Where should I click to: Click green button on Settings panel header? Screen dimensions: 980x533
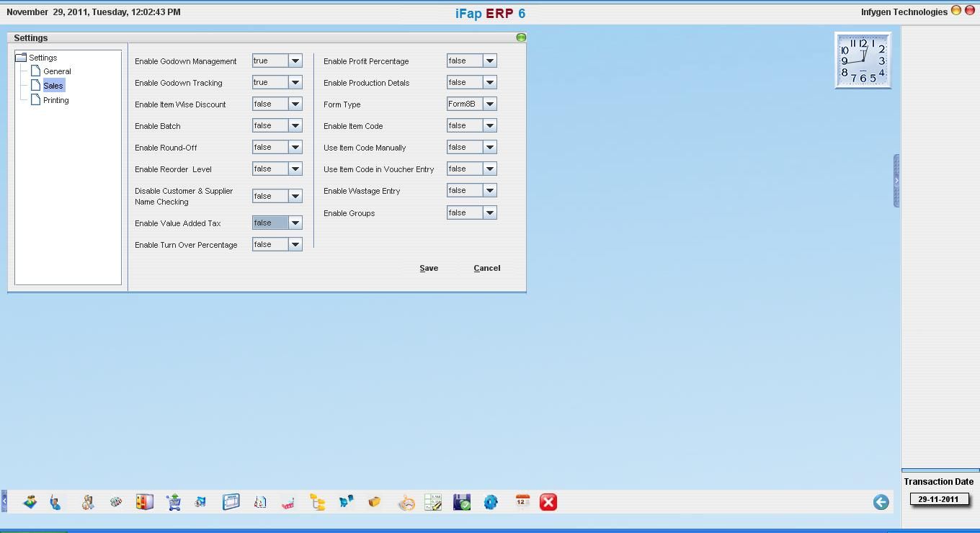pos(521,37)
